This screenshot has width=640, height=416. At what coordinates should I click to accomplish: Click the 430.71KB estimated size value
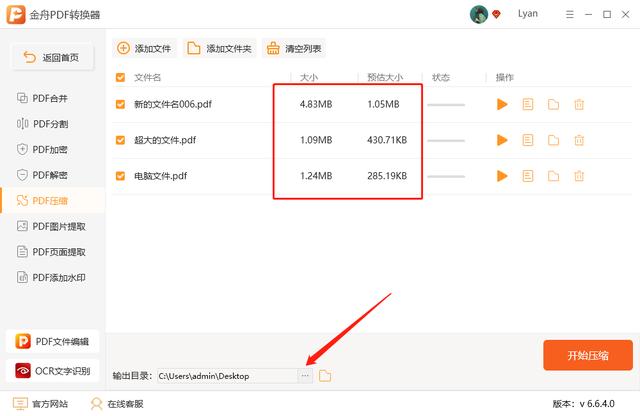pyautogui.click(x=387, y=140)
